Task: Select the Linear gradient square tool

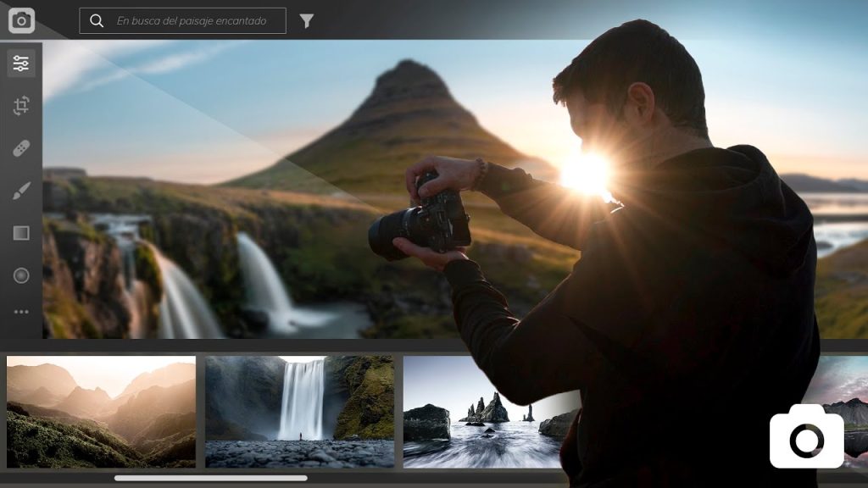Action: (x=21, y=233)
